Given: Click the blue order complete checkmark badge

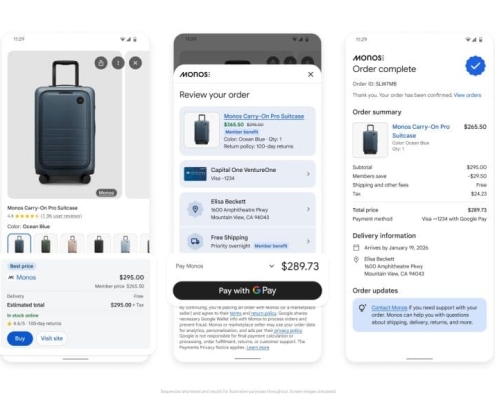Looking at the screenshot, I should 475,66.
